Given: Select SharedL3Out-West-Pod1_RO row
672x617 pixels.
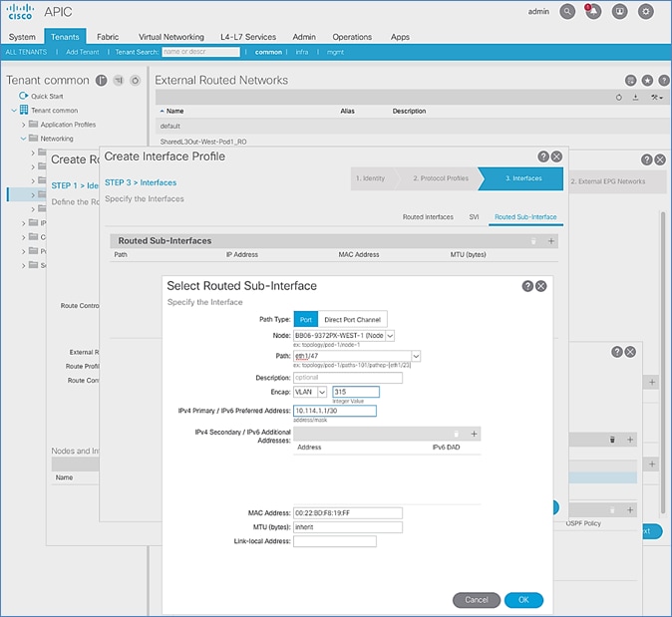Looking at the screenshot, I should tap(413, 142).
